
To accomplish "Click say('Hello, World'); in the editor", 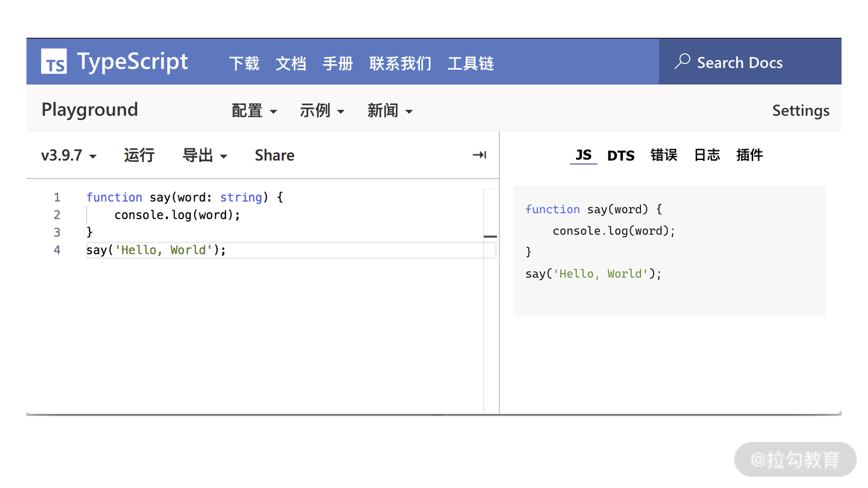I will (156, 250).
